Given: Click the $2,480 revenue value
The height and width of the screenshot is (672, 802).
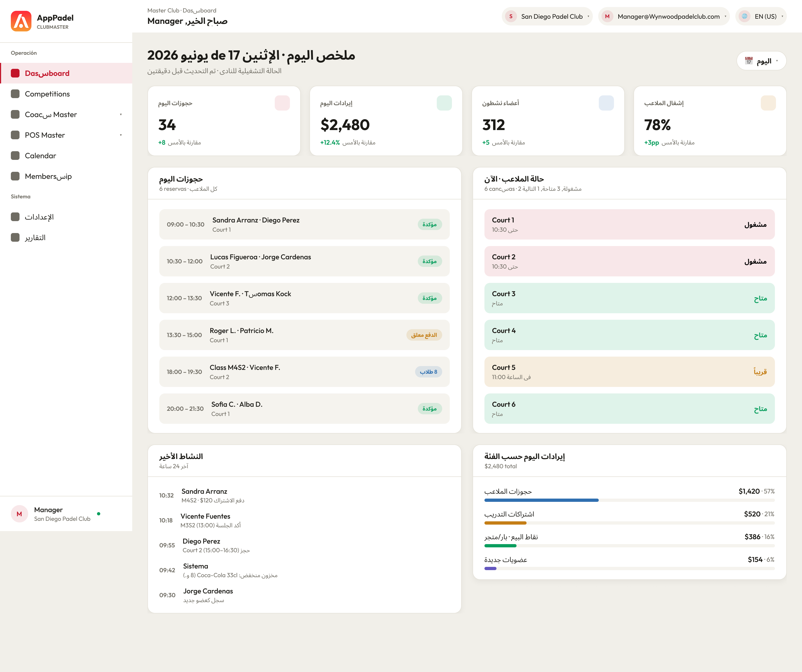Looking at the screenshot, I should click(x=345, y=125).
